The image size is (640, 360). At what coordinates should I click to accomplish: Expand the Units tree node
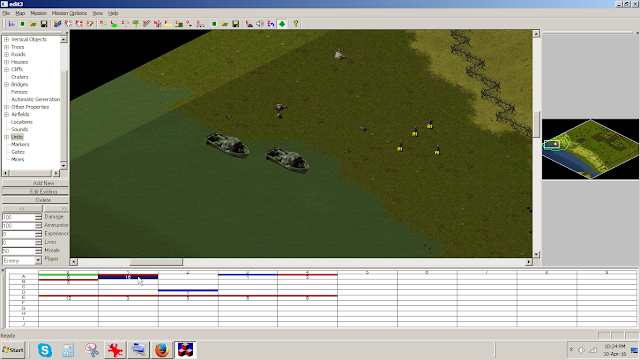(x=7, y=137)
